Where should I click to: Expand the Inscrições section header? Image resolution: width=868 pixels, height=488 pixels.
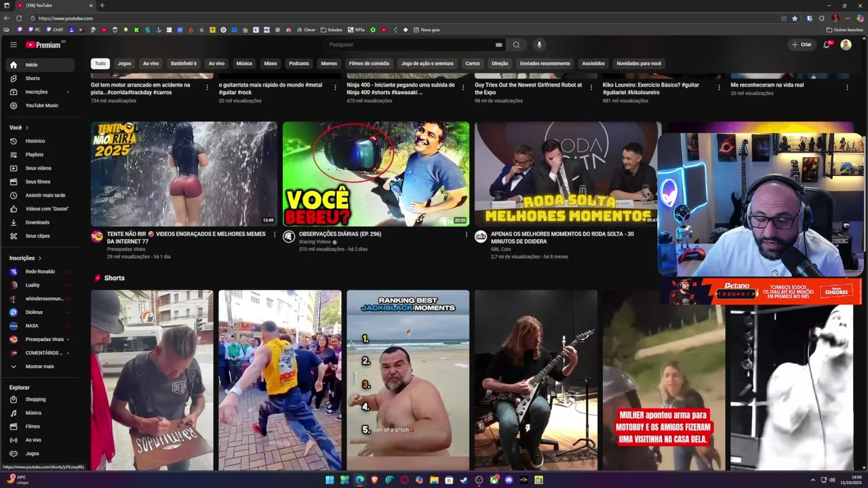tap(26, 258)
